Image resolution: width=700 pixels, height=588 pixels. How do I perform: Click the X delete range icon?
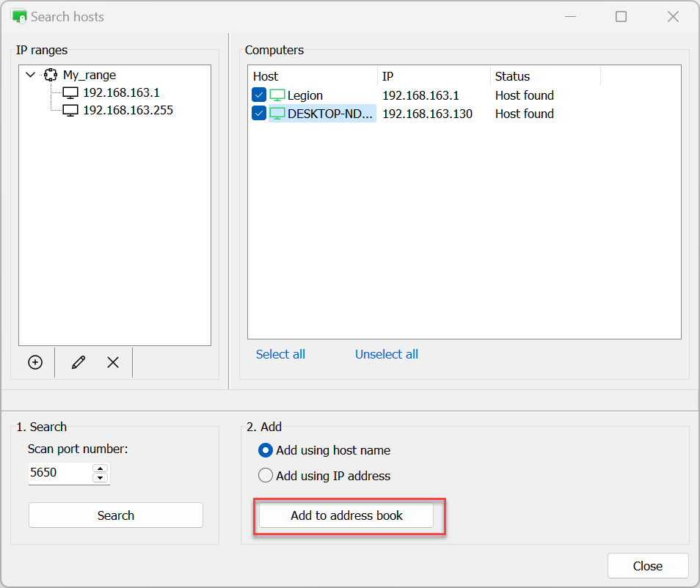click(x=113, y=362)
